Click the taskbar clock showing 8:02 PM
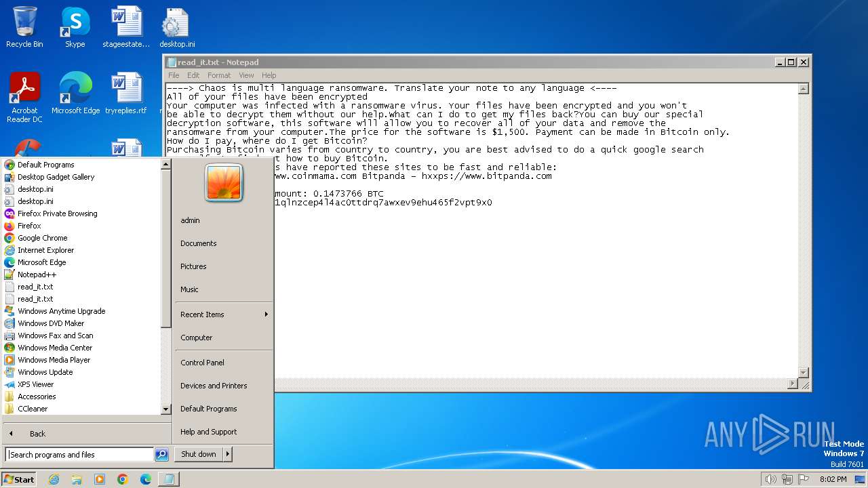Viewport: 868px width, 488px height. coord(833,479)
